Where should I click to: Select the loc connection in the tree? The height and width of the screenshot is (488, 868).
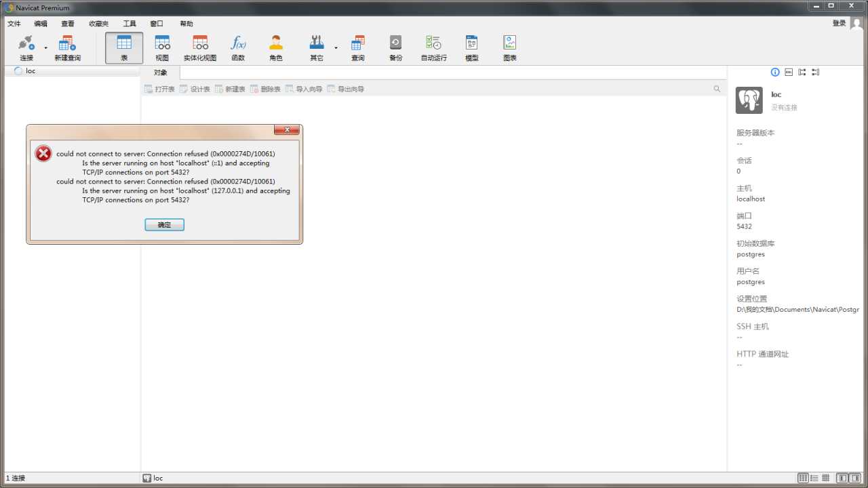coord(72,71)
